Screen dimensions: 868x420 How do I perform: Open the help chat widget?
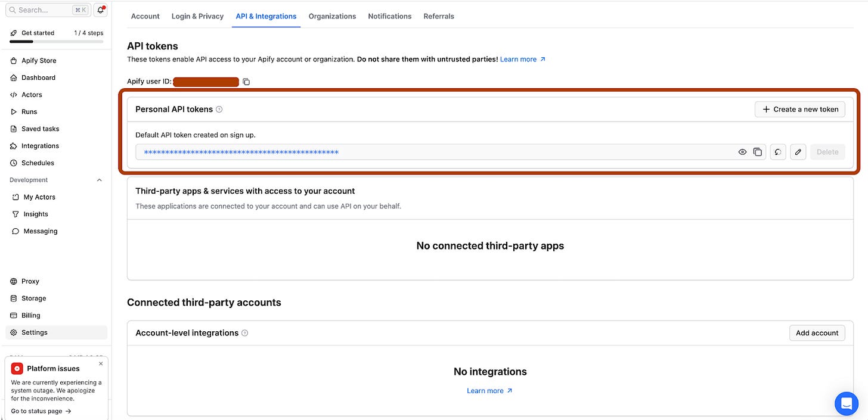pyautogui.click(x=846, y=403)
